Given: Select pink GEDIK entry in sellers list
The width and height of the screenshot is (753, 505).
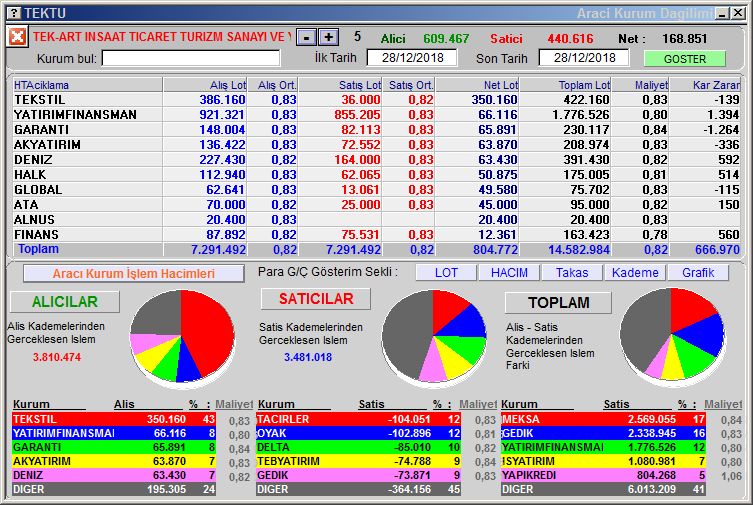Looking at the screenshot, I should [358, 475].
